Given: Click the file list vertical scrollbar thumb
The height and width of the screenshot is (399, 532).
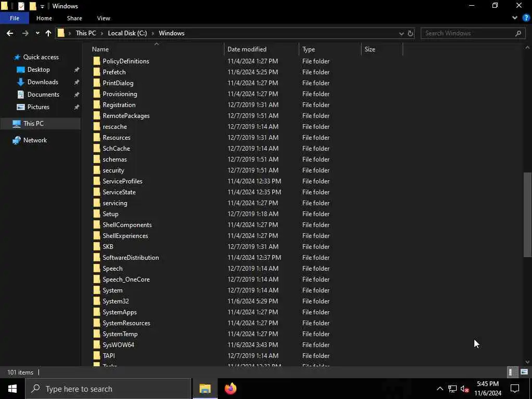Looking at the screenshot, I should (x=527, y=215).
